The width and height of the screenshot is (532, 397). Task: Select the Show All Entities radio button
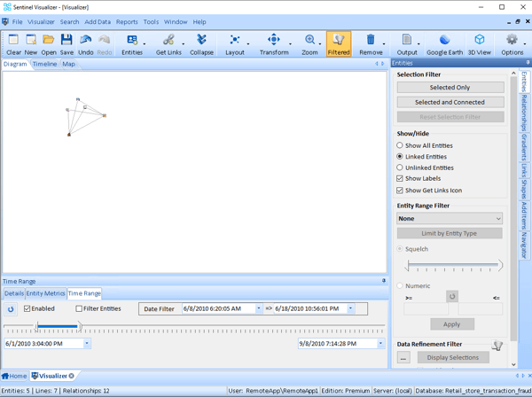[x=400, y=145]
